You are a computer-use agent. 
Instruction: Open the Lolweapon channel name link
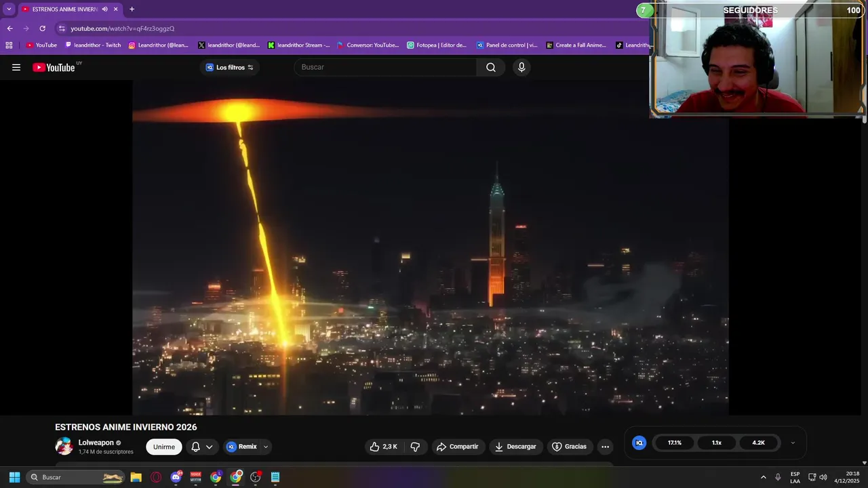[96, 443]
